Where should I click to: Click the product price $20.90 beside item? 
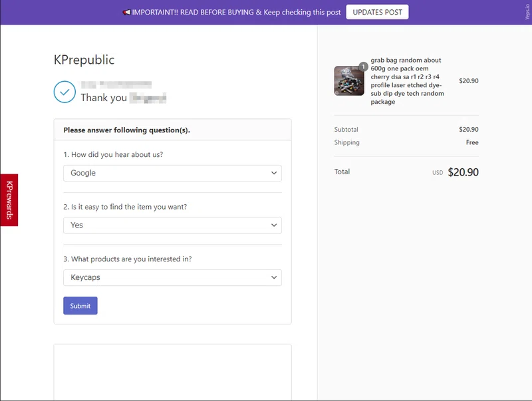pyautogui.click(x=469, y=80)
